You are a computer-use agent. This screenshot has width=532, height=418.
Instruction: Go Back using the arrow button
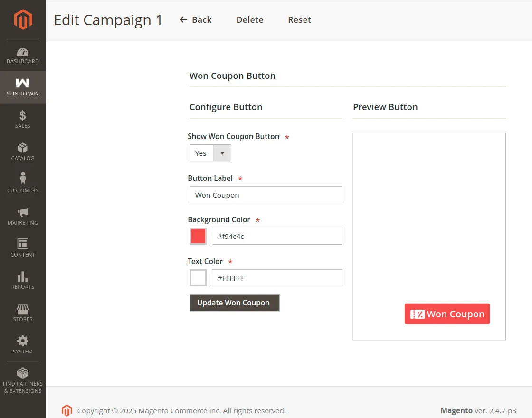click(195, 20)
